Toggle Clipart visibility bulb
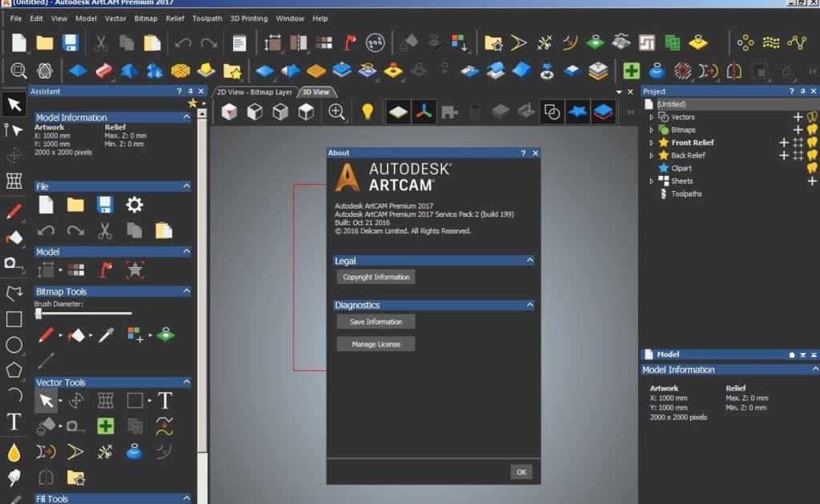The image size is (820, 504). click(x=812, y=168)
